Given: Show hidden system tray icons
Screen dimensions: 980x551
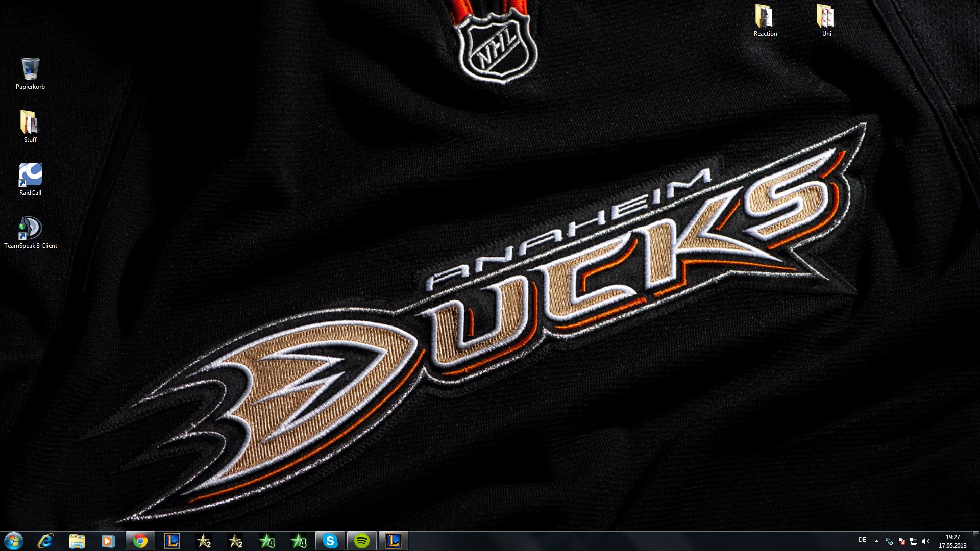Looking at the screenshot, I should pos(876,541).
